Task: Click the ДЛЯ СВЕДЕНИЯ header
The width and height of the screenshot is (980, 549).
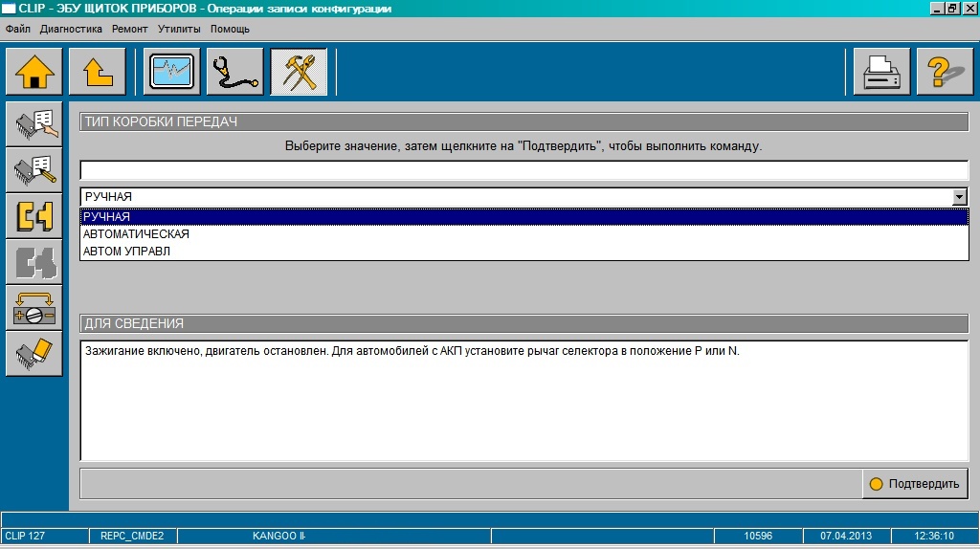Action: pyautogui.click(x=524, y=323)
